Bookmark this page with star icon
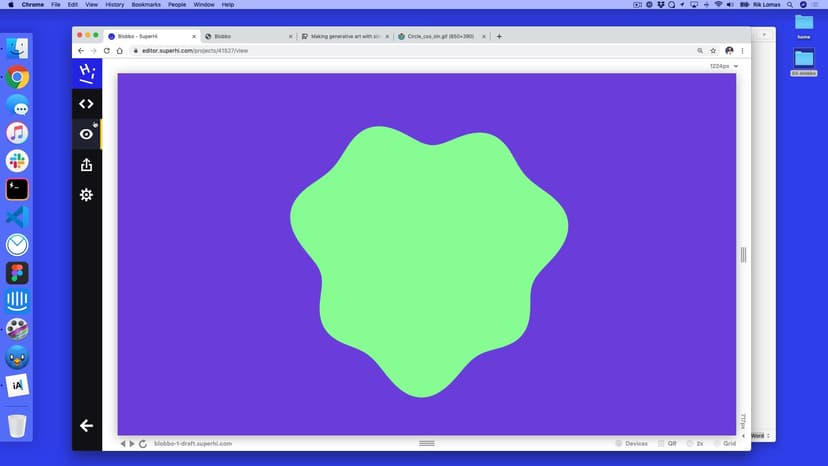The image size is (828, 466). click(713, 50)
